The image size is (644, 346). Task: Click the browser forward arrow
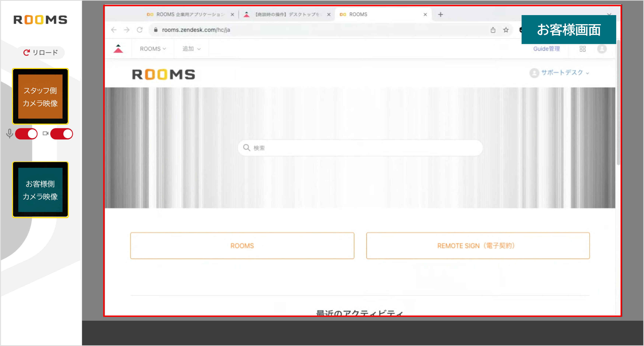[x=127, y=30]
